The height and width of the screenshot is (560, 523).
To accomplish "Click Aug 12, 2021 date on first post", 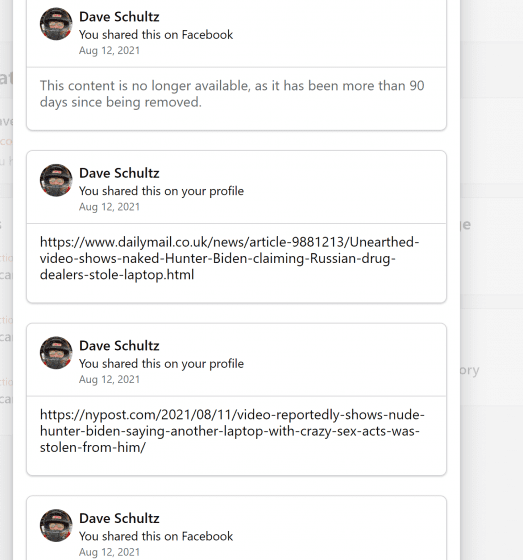I will (109, 50).
